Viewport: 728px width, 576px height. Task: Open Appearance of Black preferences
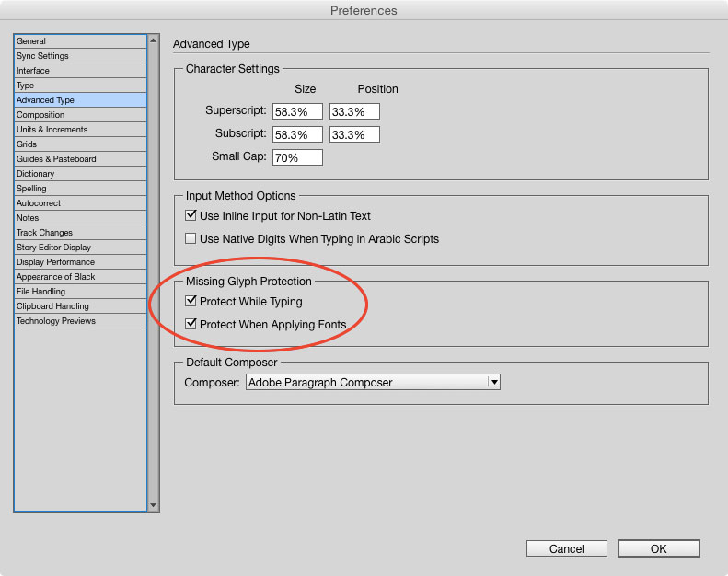[79, 277]
